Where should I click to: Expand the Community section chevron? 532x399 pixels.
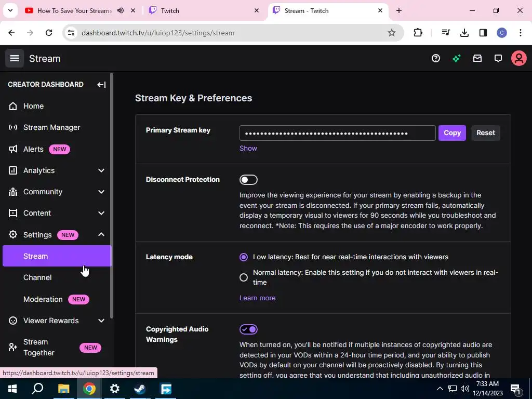pos(101,192)
